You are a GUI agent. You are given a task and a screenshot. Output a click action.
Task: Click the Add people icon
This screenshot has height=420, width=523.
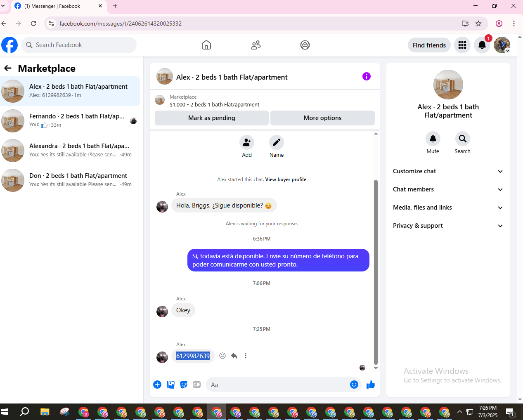click(247, 142)
